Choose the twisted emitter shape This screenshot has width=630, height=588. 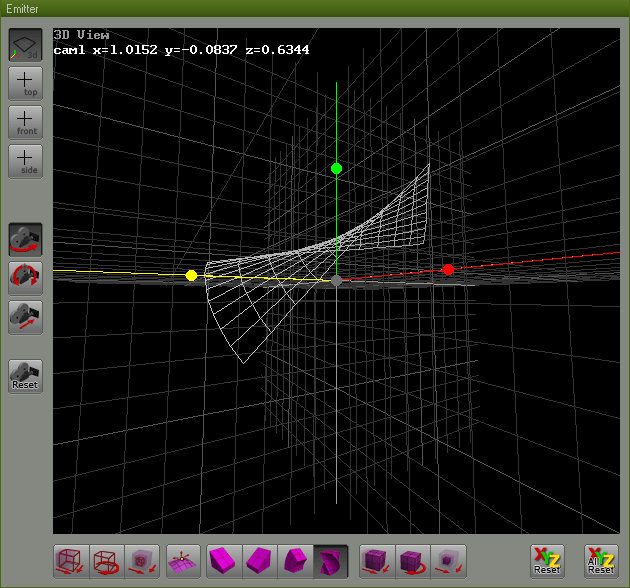[331, 561]
